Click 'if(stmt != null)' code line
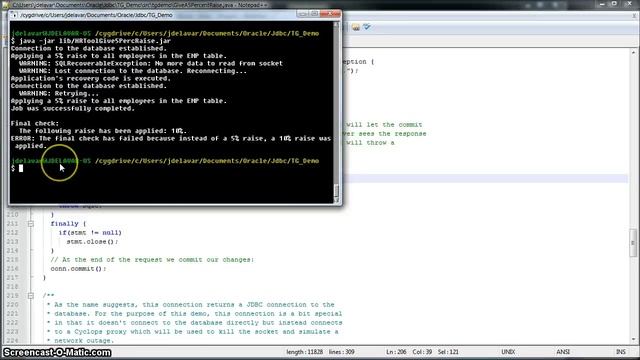Screen dimensions: 640x360 click(x=90, y=233)
